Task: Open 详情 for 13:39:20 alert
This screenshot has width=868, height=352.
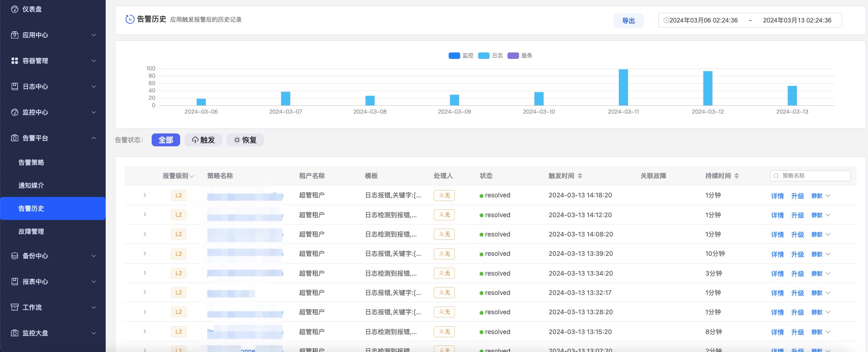Action: 777,254
